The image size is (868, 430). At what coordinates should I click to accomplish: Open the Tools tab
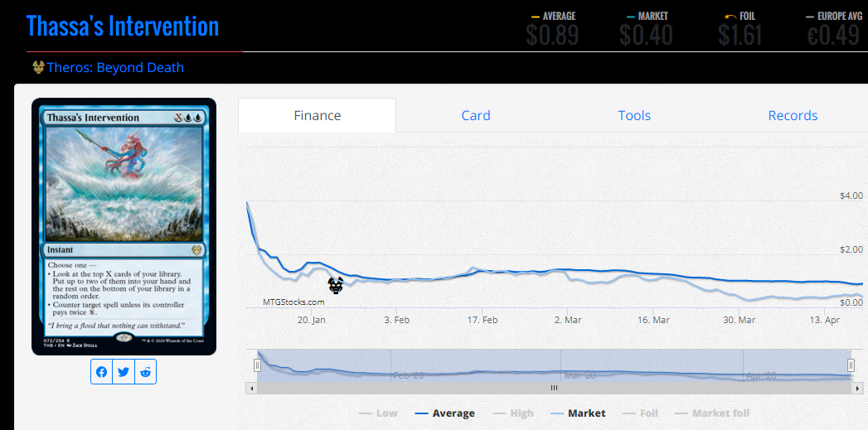[x=634, y=116]
